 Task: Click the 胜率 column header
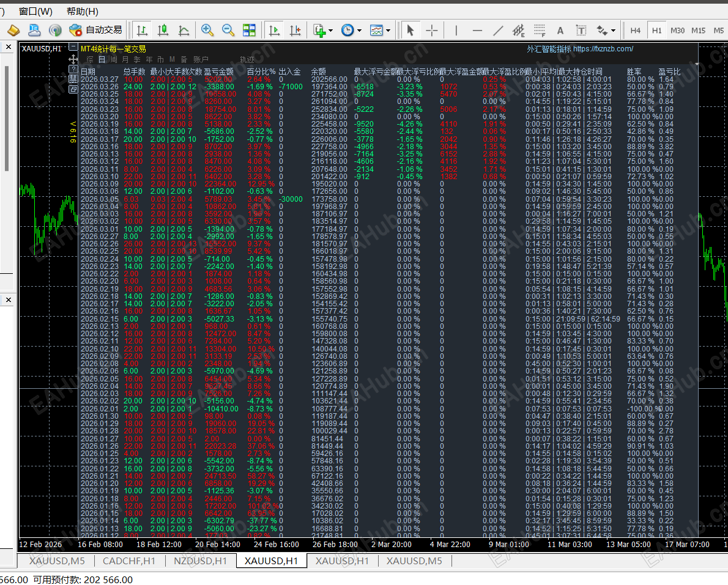pos(634,72)
